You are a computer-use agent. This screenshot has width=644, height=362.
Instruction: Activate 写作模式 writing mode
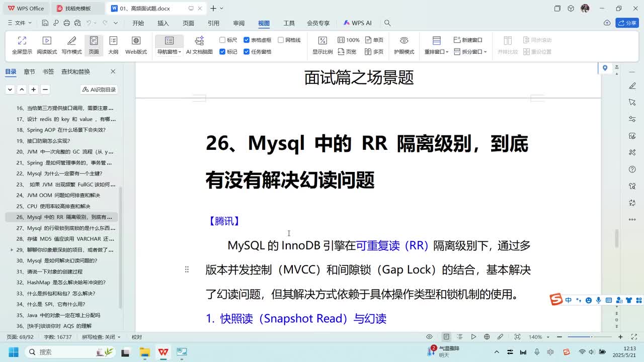[x=71, y=45]
